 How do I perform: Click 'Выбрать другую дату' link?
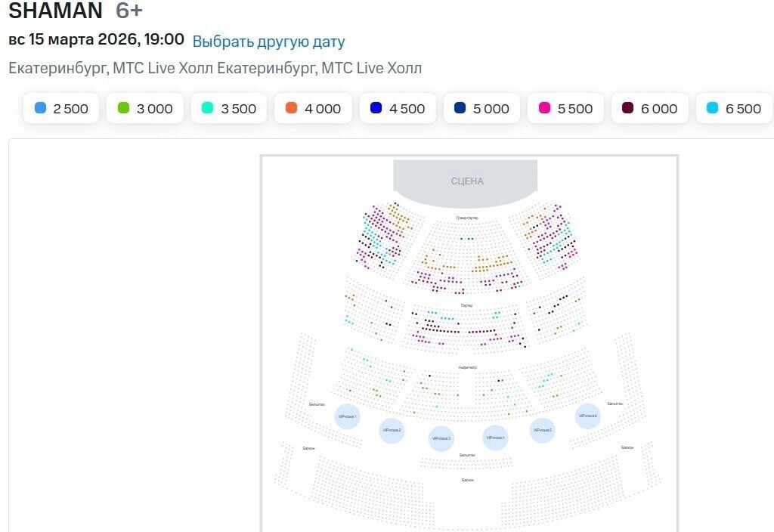[268, 42]
